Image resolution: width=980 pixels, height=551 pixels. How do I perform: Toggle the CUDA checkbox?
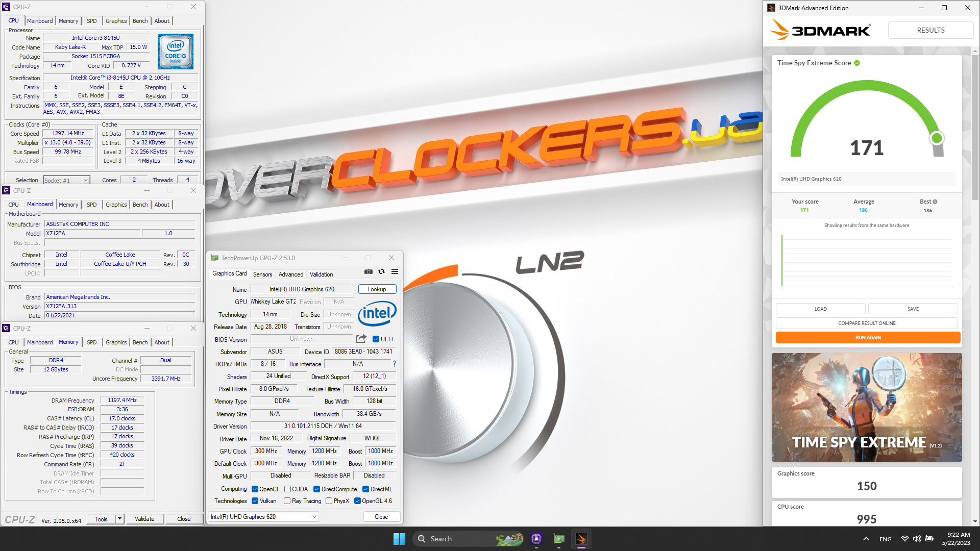(x=287, y=489)
